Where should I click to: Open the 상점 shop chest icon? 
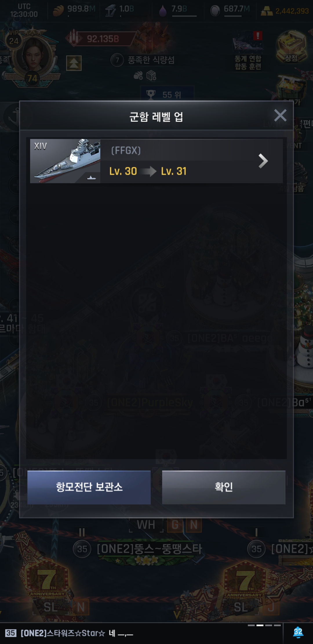pos(292,47)
